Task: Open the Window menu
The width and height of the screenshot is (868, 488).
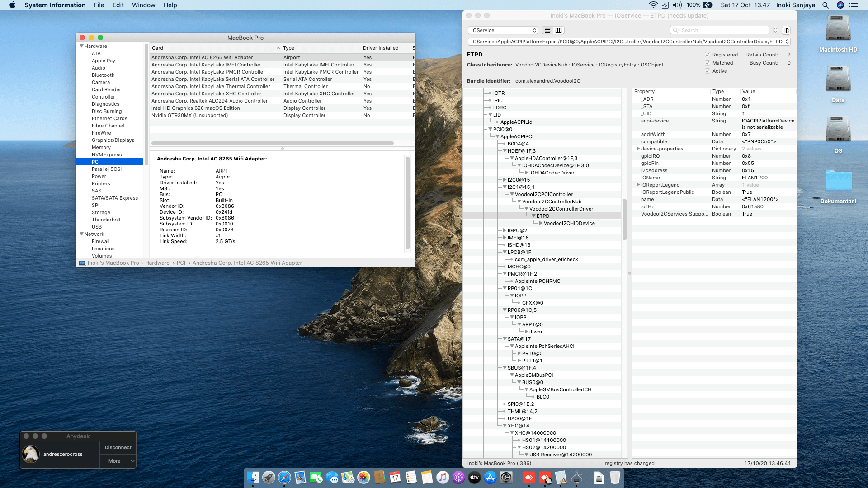Action: (143, 5)
